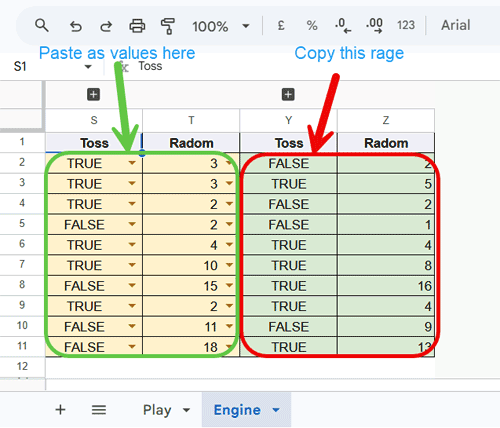Add a new sheet with plus button
The image size is (500, 428).
[60, 409]
